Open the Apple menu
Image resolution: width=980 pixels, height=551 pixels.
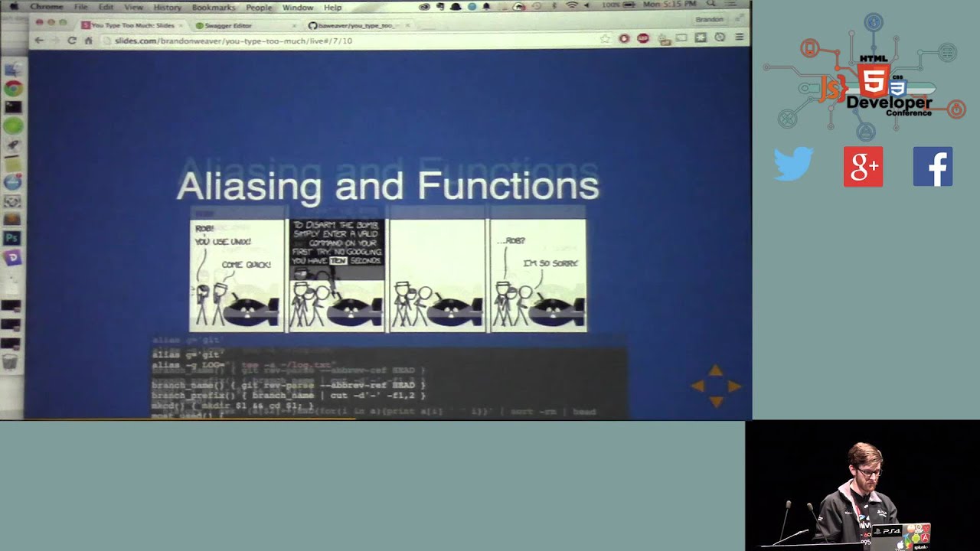coord(14,7)
